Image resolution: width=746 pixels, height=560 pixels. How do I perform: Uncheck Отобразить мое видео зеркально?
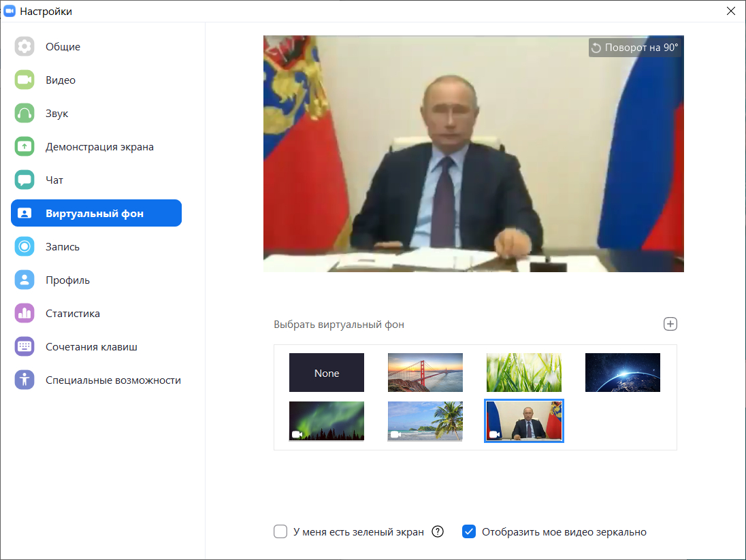coord(468,531)
